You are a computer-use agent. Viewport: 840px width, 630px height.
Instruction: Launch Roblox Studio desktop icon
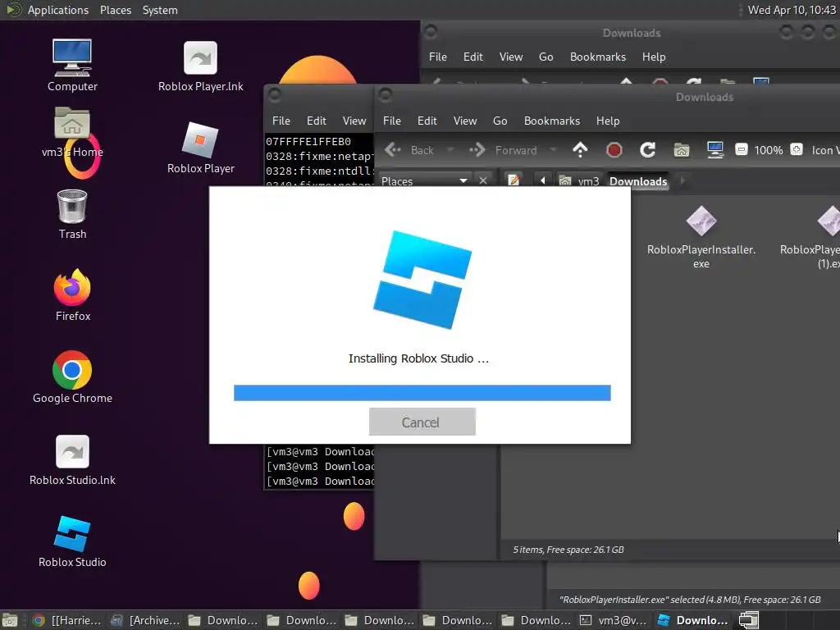coord(72,541)
